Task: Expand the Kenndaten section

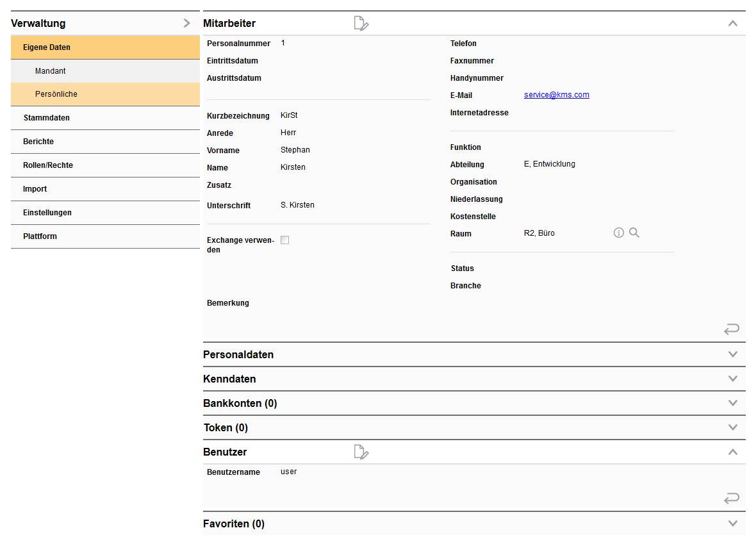Action: (733, 379)
